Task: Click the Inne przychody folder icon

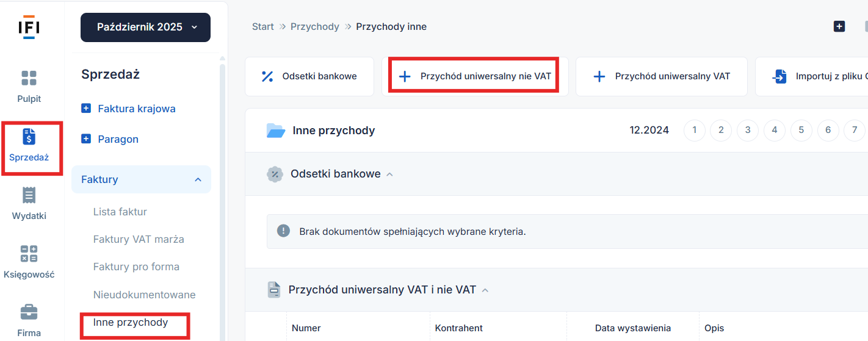Action: 276,131
